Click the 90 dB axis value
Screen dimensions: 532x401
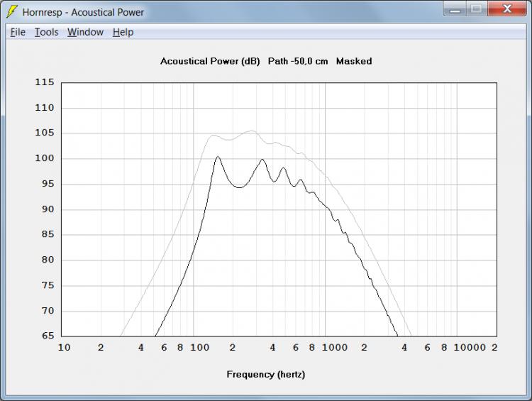pos(48,209)
